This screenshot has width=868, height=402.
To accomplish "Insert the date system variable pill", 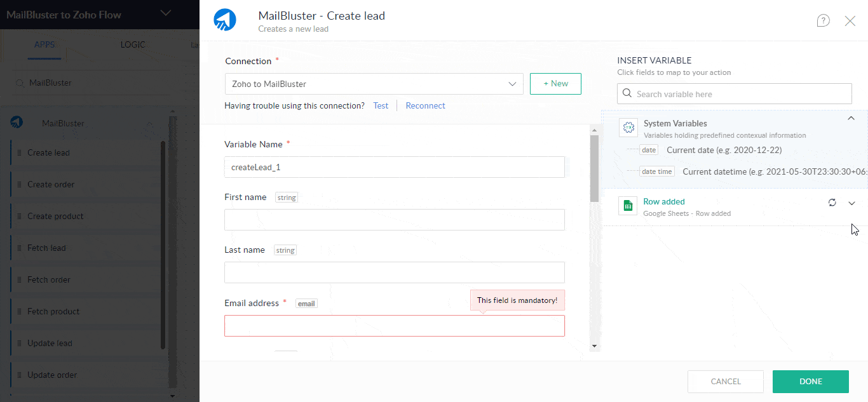I will [x=648, y=149].
